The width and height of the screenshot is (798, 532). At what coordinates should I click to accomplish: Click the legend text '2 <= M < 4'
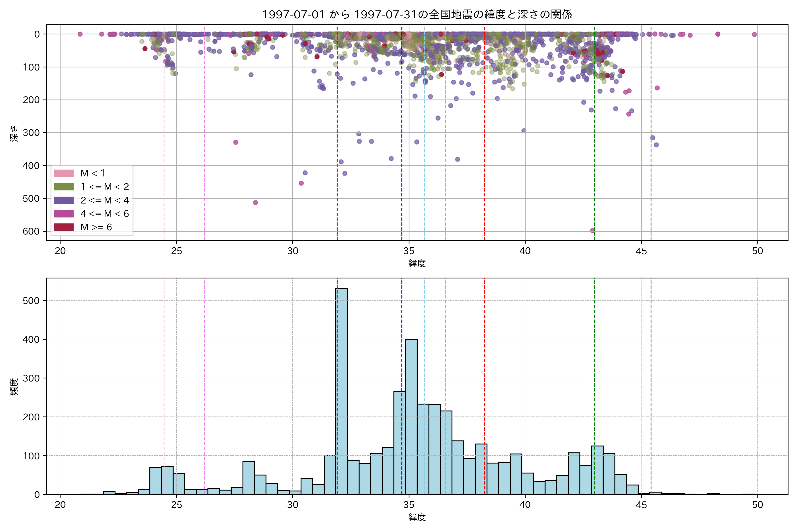coord(104,200)
